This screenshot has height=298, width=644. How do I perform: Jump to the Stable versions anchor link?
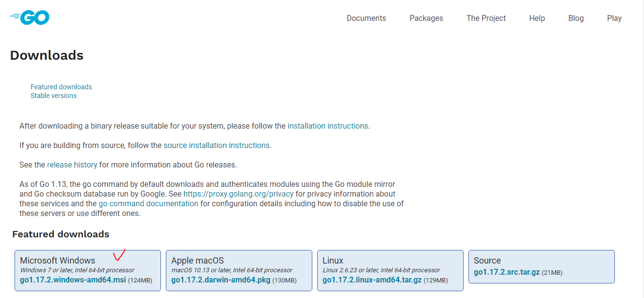click(x=53, y=96)
